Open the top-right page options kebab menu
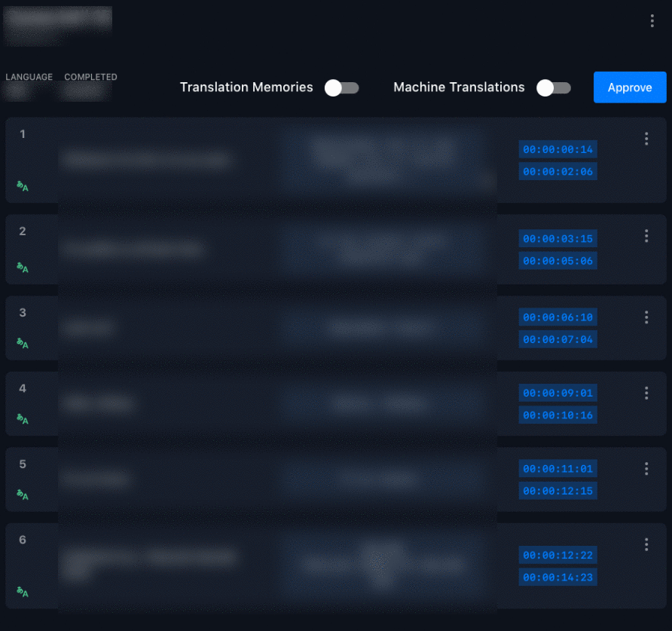The image size is (672, 631). point(652,20)
